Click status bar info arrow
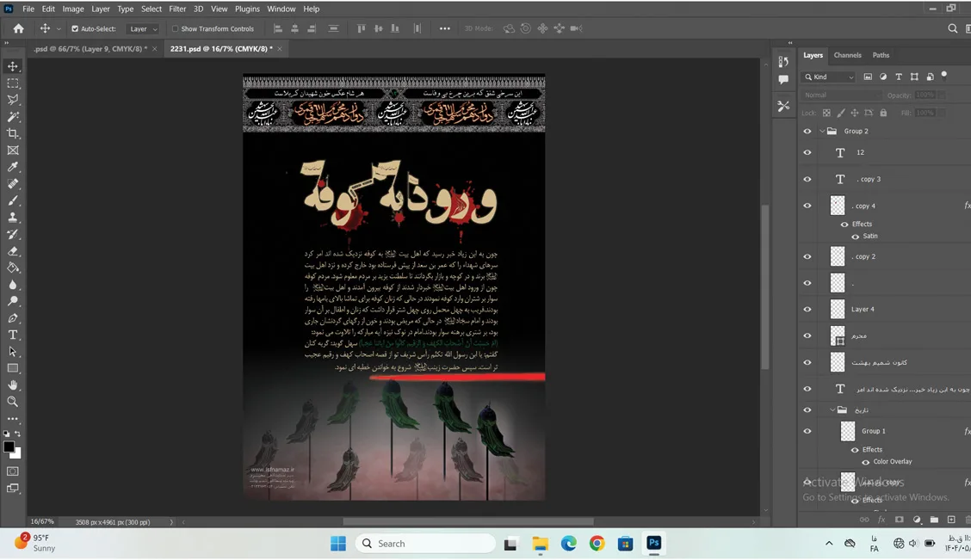Viewport: 971px width, 560px height. point(171,522)
